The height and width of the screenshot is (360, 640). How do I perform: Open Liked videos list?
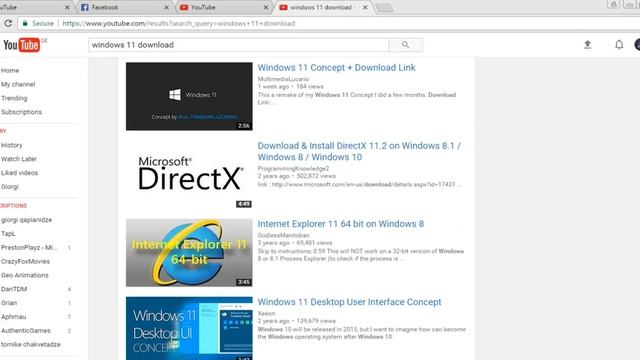point(20,173)
